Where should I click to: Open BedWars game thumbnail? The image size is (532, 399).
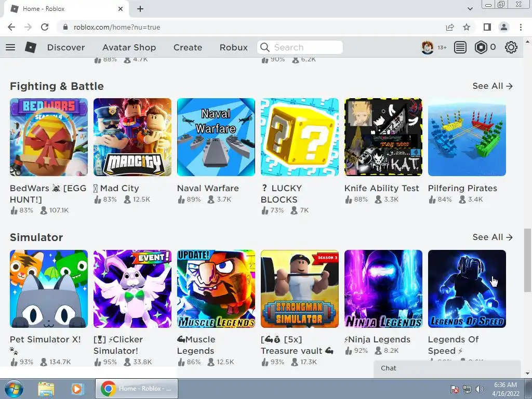(49, 137)
